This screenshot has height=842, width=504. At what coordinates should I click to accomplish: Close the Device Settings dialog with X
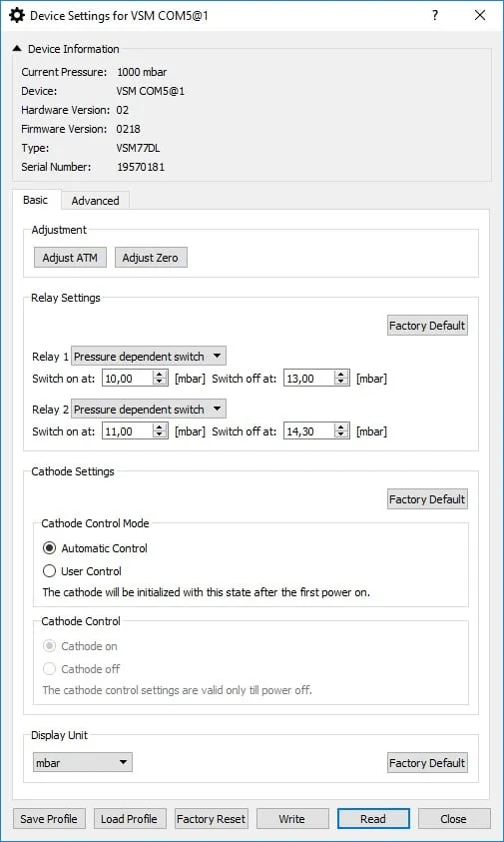click(x=480, y=16)
